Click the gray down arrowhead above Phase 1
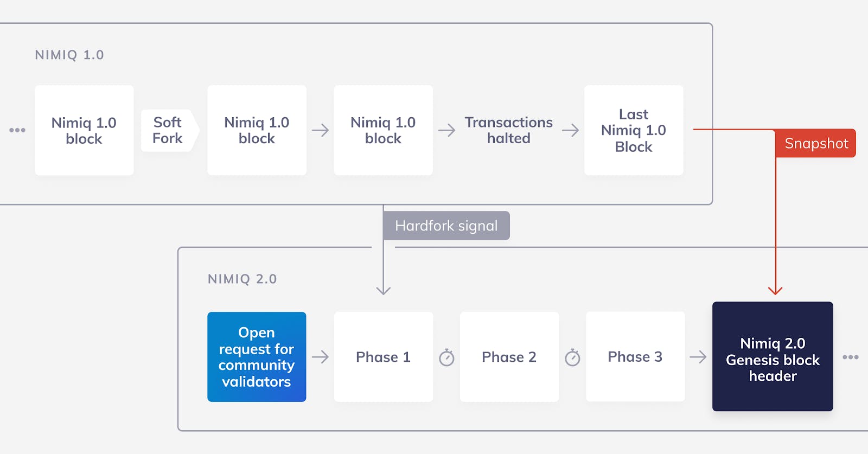This screenshot has height=454, width=868. pos(384,290)
